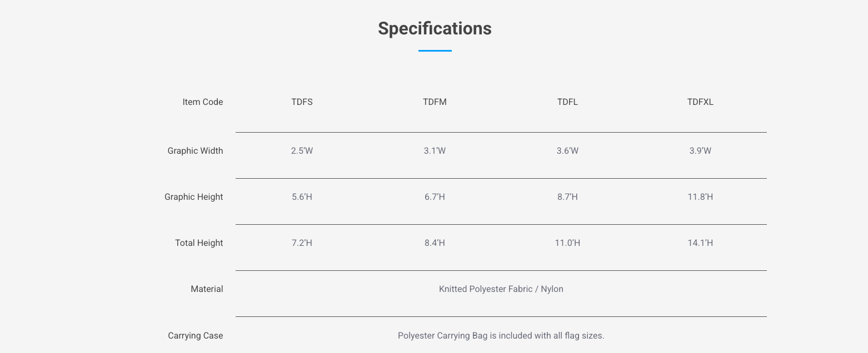Select the 7.2'H total height value
The width and height of the screenshot is (868, 353).
(x=302, y=243)
